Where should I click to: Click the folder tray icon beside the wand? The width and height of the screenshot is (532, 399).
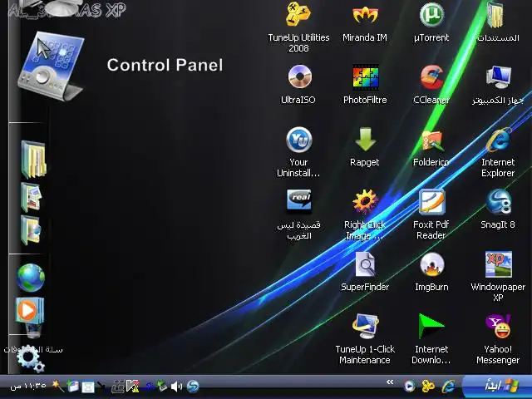tap(72, 386)
